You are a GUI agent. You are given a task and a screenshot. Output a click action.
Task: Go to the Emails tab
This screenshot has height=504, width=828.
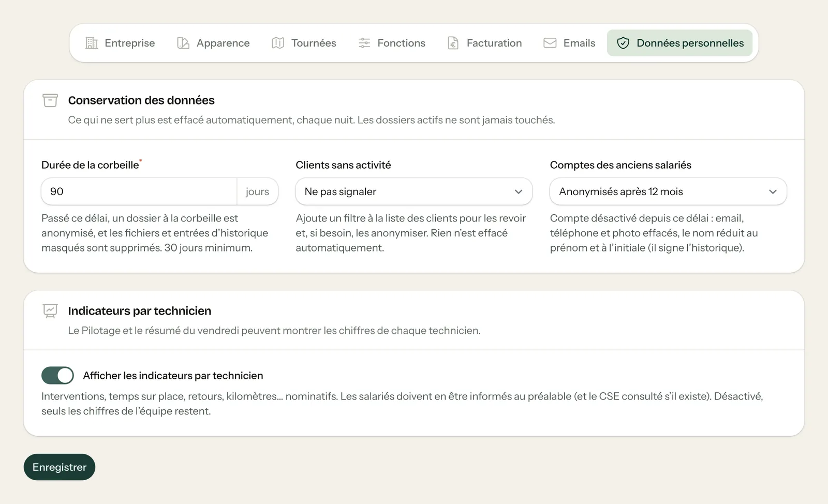(x=569, y=43)
